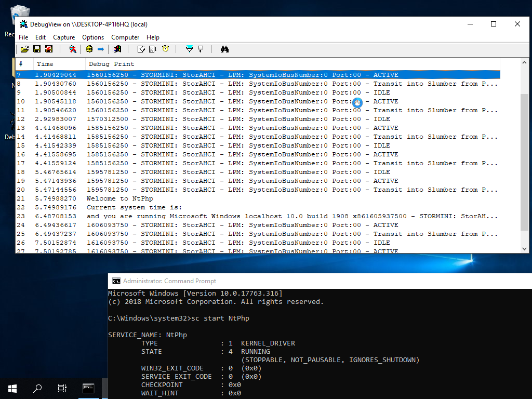The height and width of the screenshot is (399, 532).
Task: Click Command Prompt taskbar button
Action: point(88,388)
